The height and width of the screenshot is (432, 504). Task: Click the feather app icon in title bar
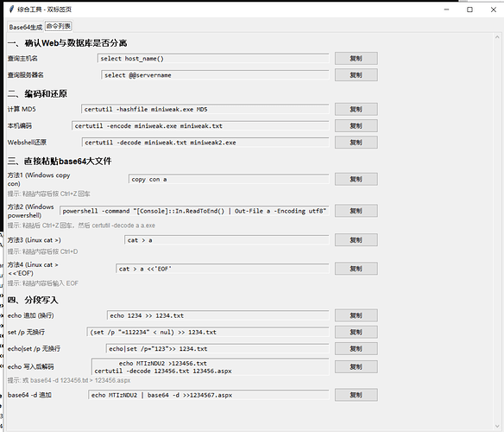pos(11,9)
